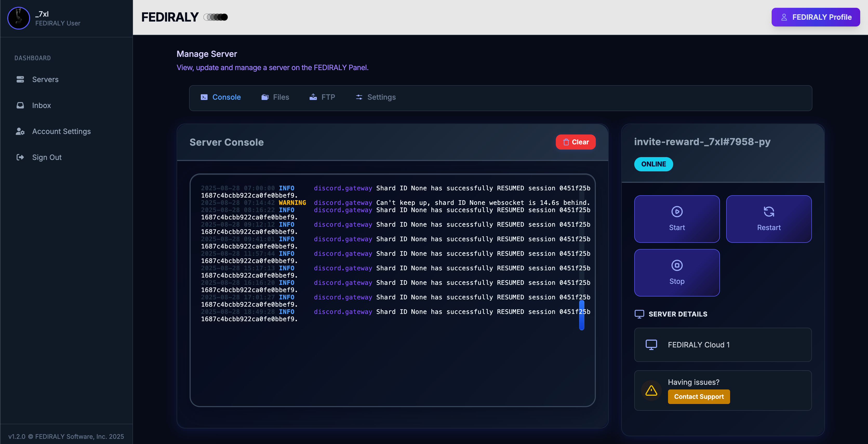The height and width of the screenshot is (444, 868).
Task: Switch to the FTP tab
Action: click(x=323, y=97)
